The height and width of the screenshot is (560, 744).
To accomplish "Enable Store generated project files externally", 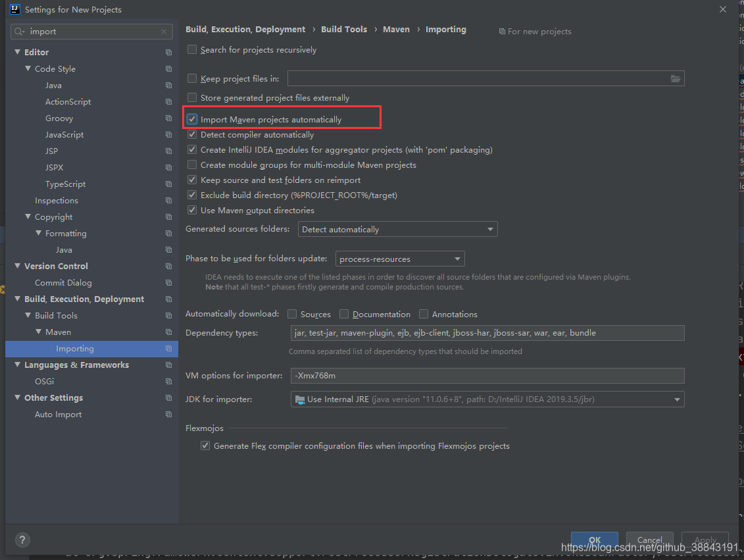I will [192, 97].
